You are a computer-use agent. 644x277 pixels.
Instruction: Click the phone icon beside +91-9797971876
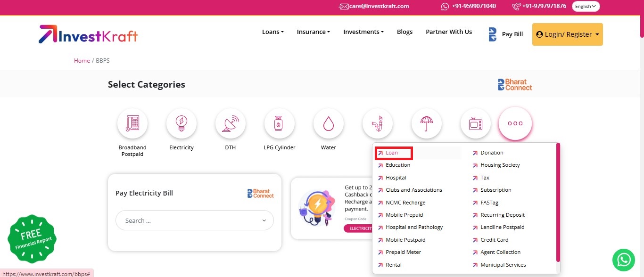tap(517, 6)
